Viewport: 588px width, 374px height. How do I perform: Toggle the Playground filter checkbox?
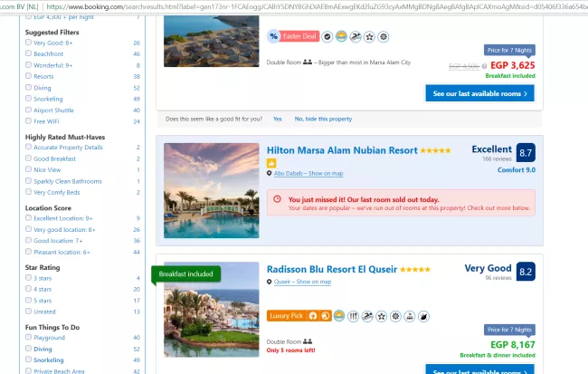point(29,337)
